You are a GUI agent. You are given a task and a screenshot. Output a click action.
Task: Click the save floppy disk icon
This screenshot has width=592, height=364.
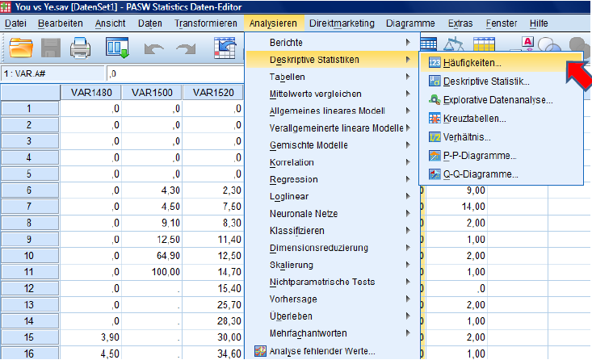point(51,48)
